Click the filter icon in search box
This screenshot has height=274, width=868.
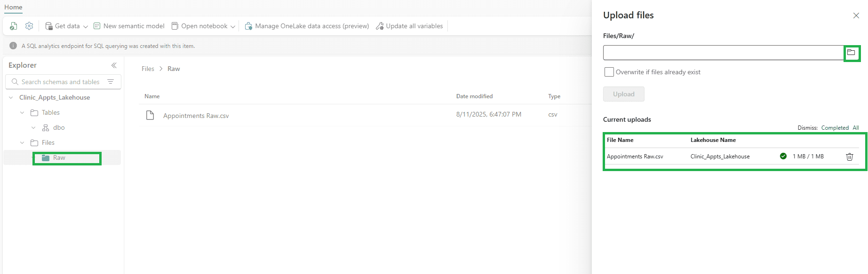(111, 82)
